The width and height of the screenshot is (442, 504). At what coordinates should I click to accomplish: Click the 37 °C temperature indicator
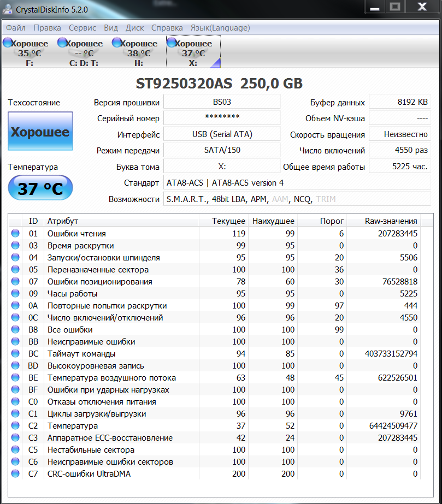[40, 188]
